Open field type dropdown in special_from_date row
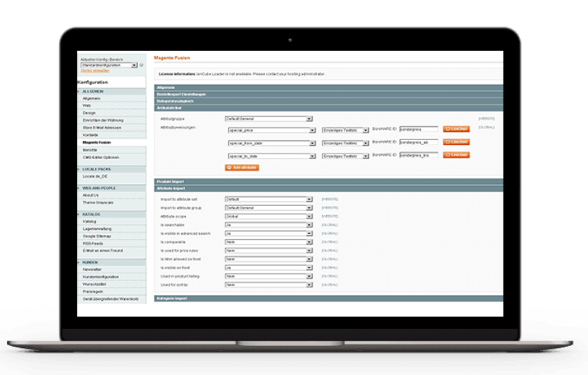 click(x=346, y=144)
